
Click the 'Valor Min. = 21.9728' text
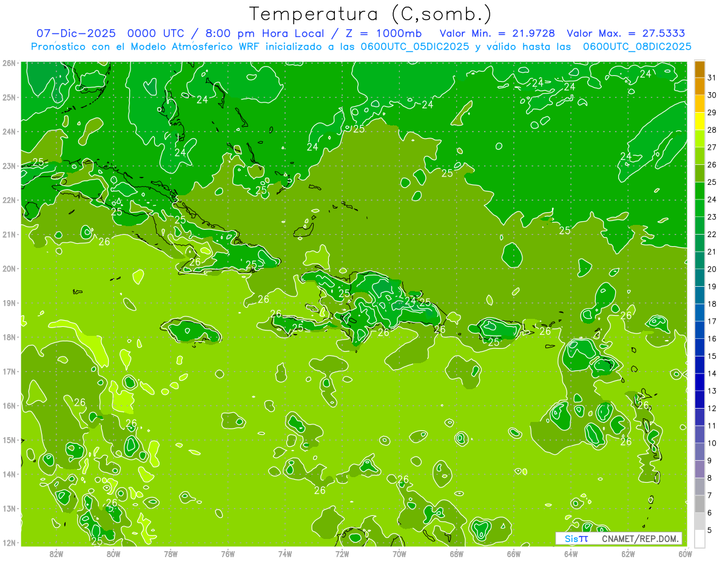pyautogui.click(x=497, y=33)
